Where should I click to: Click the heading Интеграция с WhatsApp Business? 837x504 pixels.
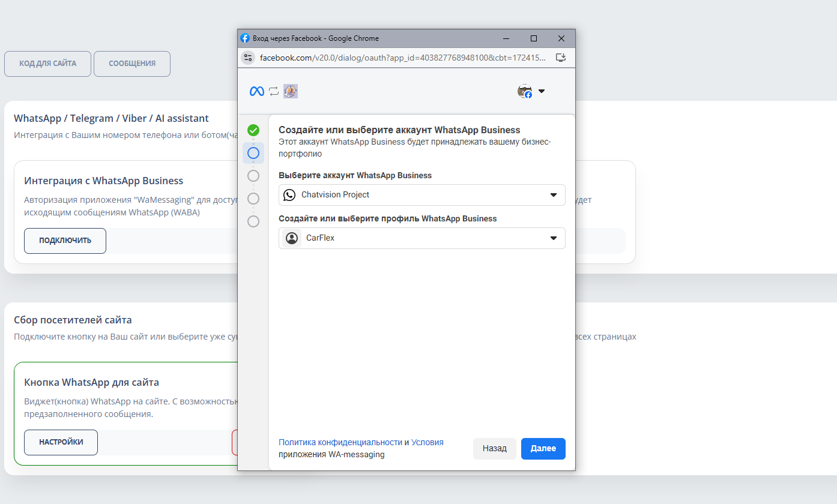point(104,181)
